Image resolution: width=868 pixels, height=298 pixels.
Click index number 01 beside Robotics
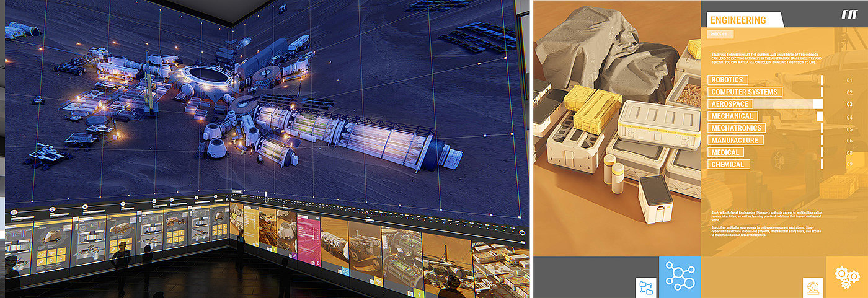(849, 81)
